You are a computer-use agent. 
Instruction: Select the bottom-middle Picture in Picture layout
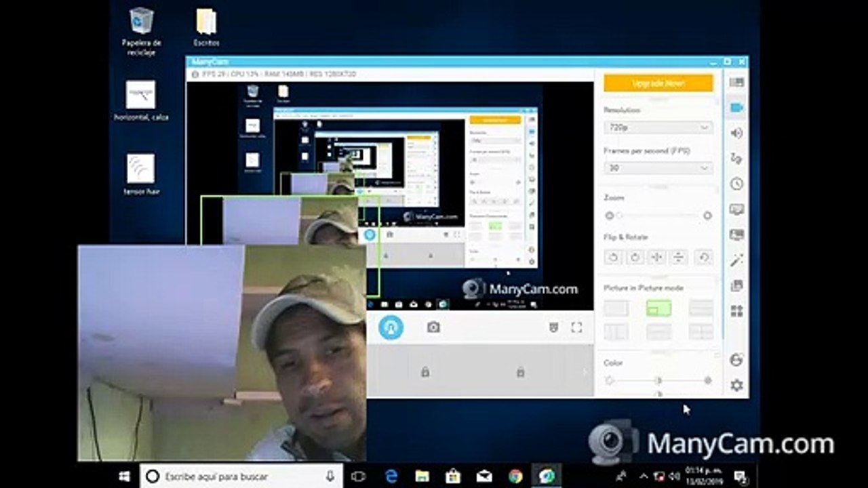tap(658, 331)
